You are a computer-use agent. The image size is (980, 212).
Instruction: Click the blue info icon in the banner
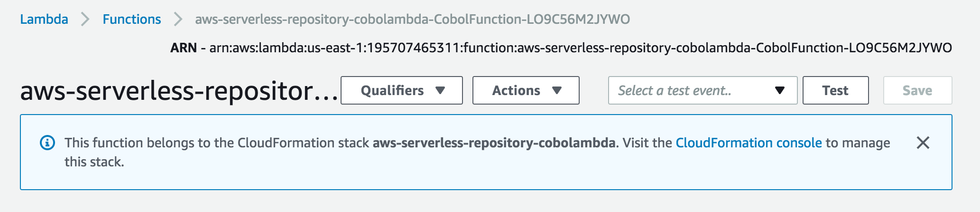click(47, 143)
